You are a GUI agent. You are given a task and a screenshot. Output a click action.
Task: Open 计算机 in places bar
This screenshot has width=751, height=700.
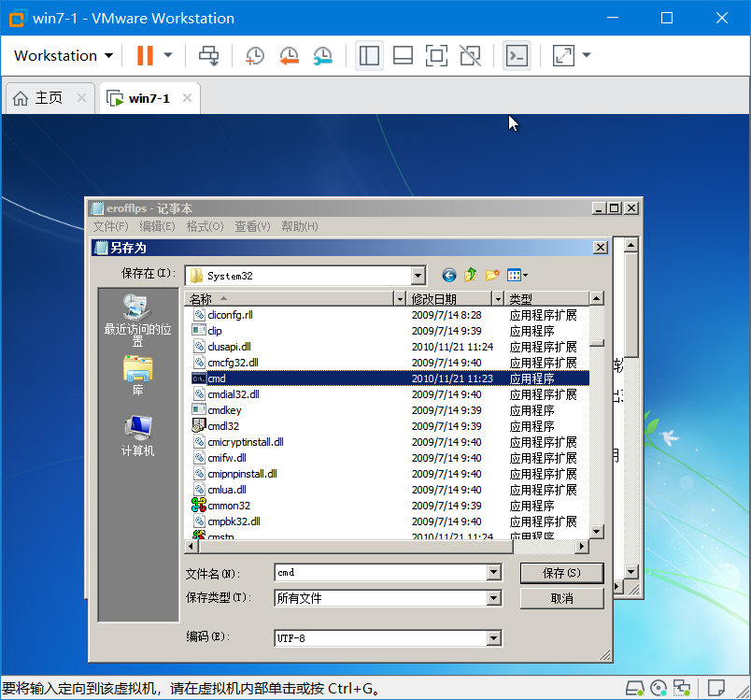pyautogui.click(x=137, y=436)
